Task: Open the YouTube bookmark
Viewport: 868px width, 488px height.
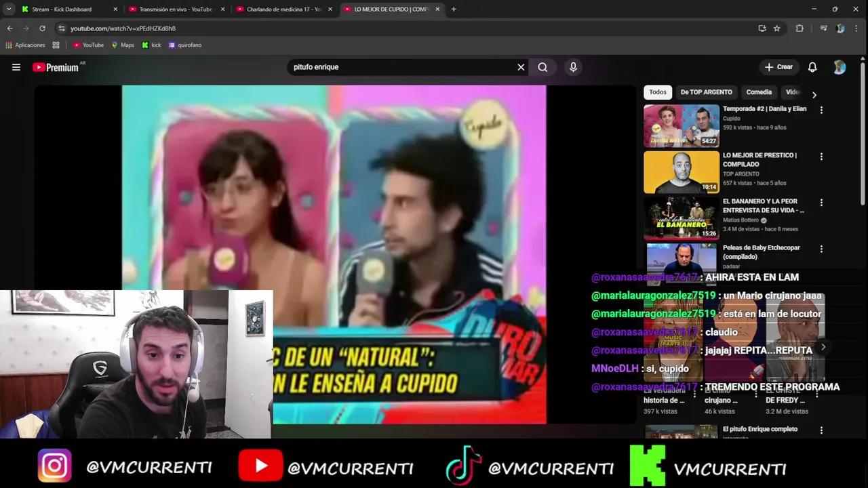Action: pyautogui.click(x=88, y=45)
